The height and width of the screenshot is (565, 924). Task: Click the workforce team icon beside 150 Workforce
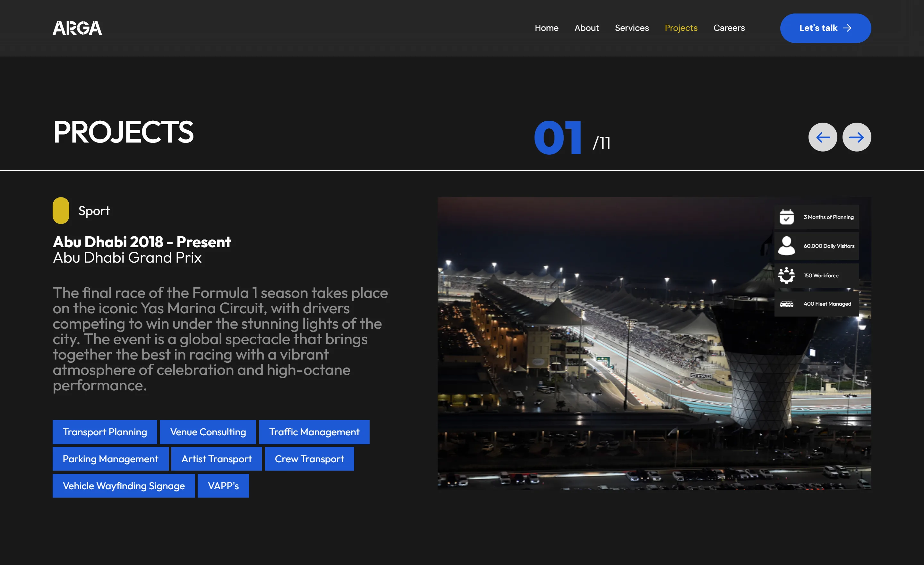coord(786,275)
